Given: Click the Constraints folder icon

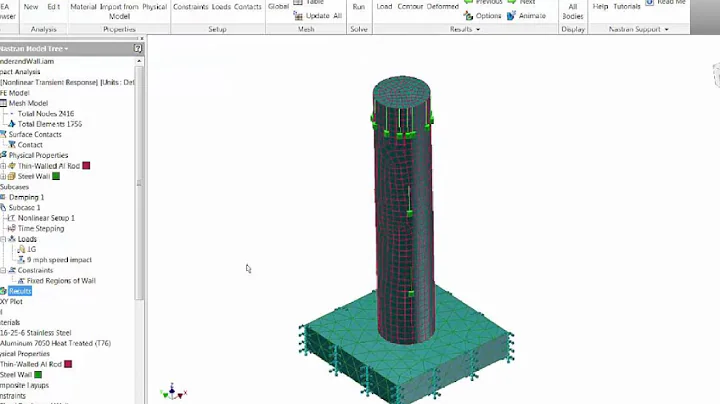Looking at the screenshot, I should 12,270.
